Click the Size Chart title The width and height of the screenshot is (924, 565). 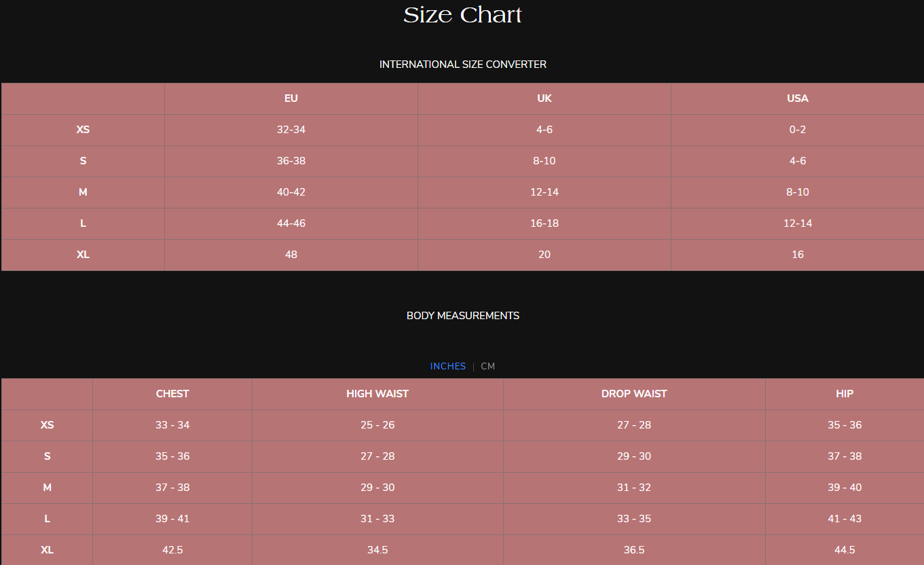[x=462, y=15]
